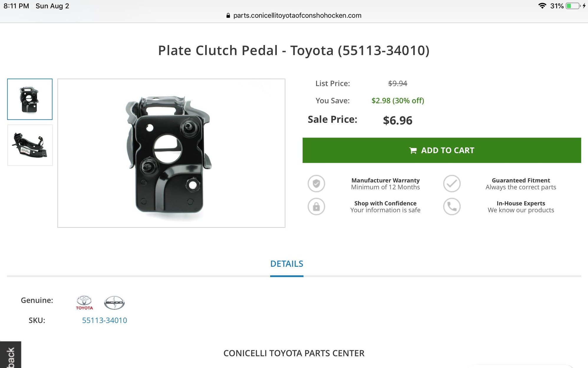Open the Feedback side tab
This screenshot has width=588, height=368.
coord(10,356)
